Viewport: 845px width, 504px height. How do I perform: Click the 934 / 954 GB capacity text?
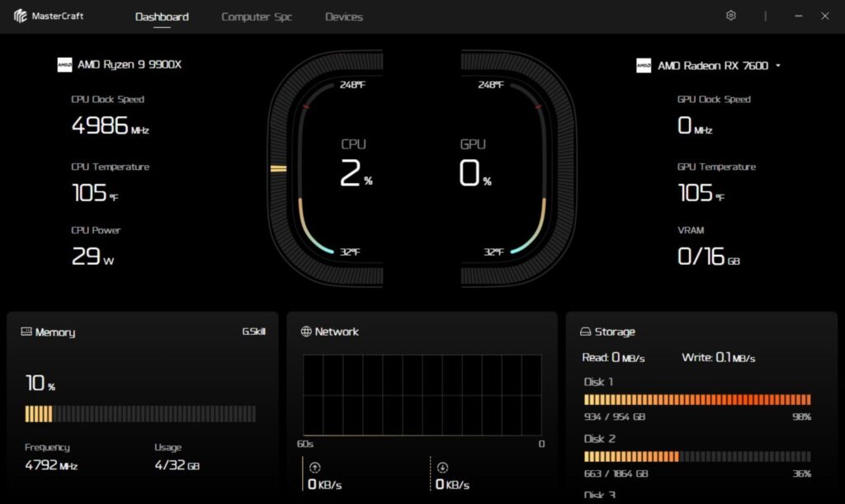615,417
